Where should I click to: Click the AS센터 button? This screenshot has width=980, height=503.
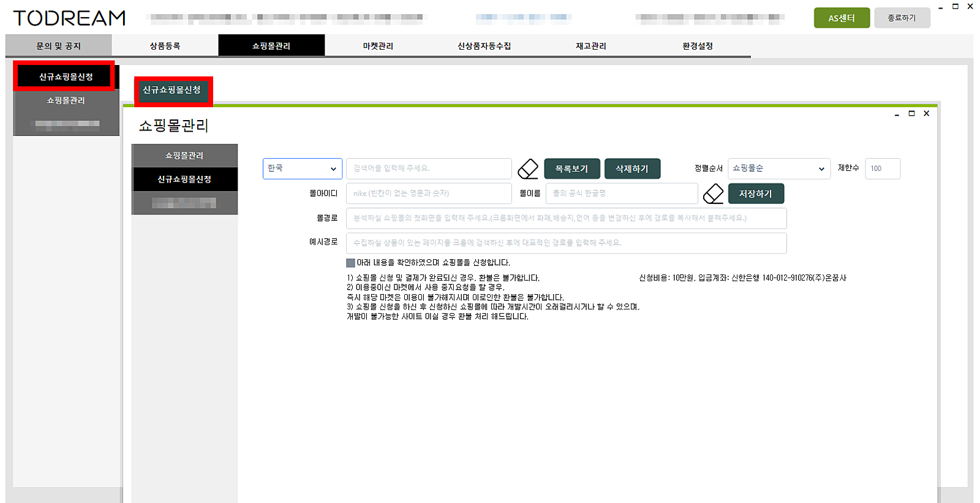coord(842,18)
